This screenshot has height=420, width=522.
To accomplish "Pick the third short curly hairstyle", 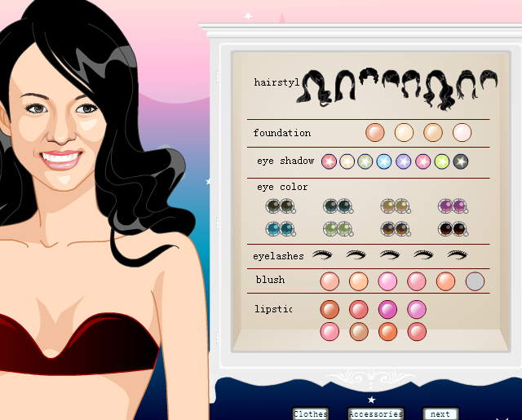I will pyautogui.click(x=369, y=76).
